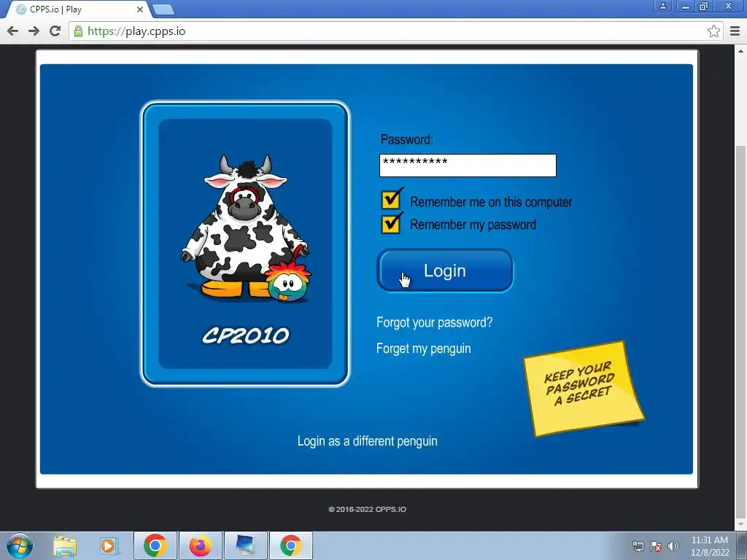
Task: Launch Windows Media Player from the taskbar
Action: click(x=108, y=545)
